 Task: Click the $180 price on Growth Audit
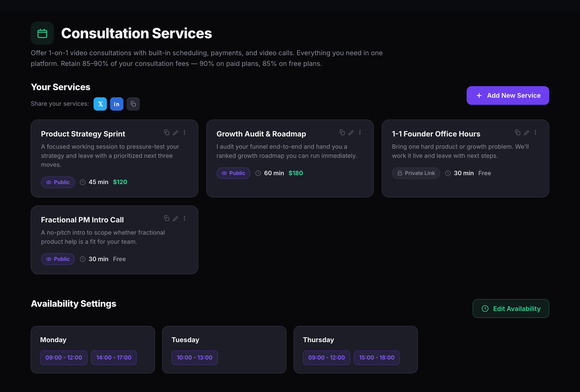pos(296,173)
